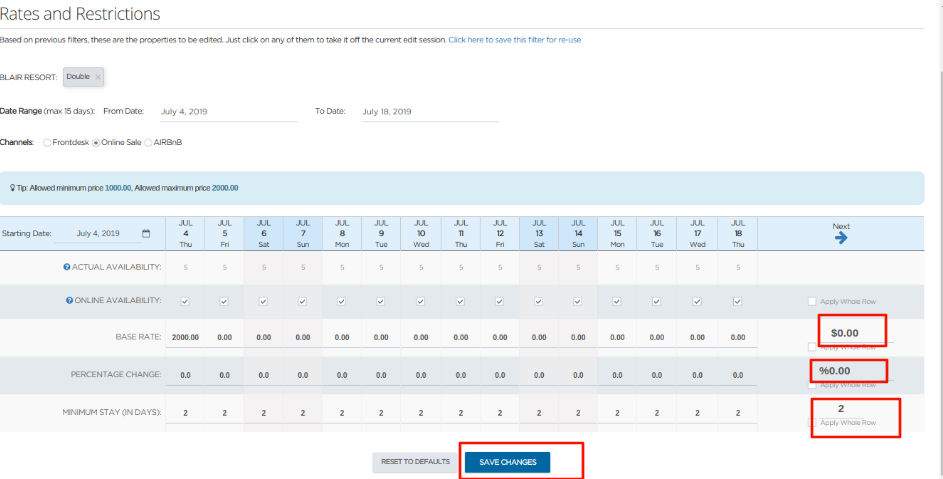943x479 pixels.
Task: Select the Online Sale channel radio
Action: pos(96,143)
